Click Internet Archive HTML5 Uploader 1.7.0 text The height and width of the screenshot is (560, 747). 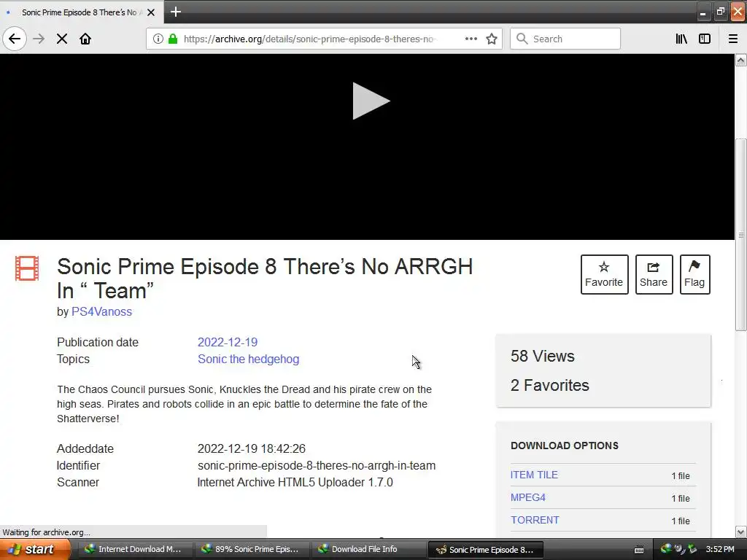[295, 483]
